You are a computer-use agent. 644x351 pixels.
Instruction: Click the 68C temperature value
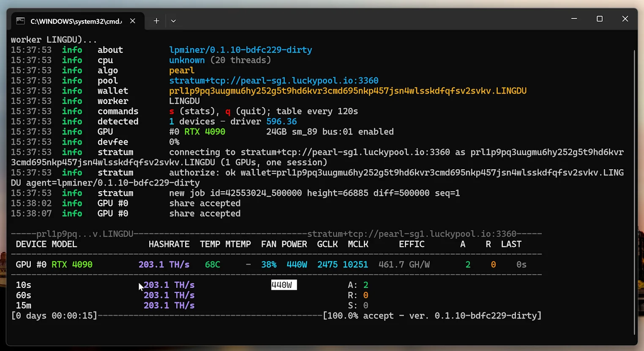pyautogui.click(x=213, y=265)
